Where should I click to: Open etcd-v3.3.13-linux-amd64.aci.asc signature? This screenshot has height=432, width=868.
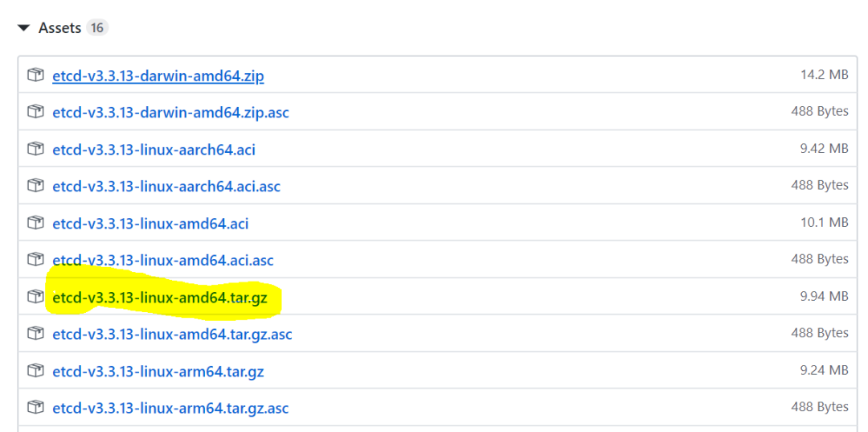[x=162, y=260]
